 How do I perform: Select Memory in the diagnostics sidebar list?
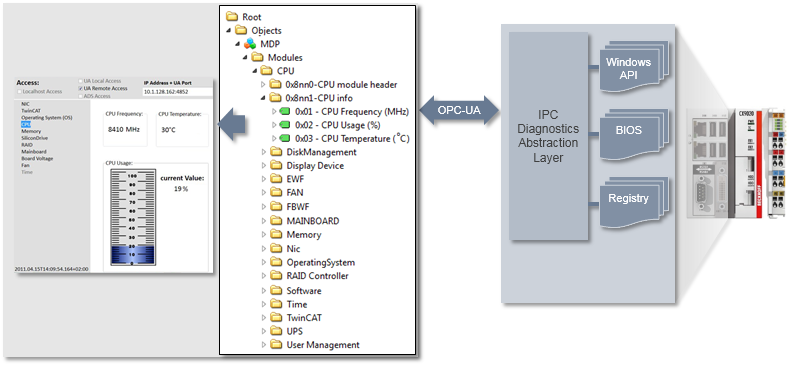click(x=31, y=131)
